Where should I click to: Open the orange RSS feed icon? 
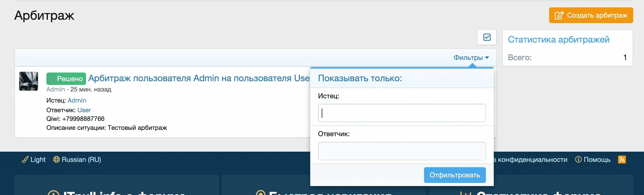point(622,159)
